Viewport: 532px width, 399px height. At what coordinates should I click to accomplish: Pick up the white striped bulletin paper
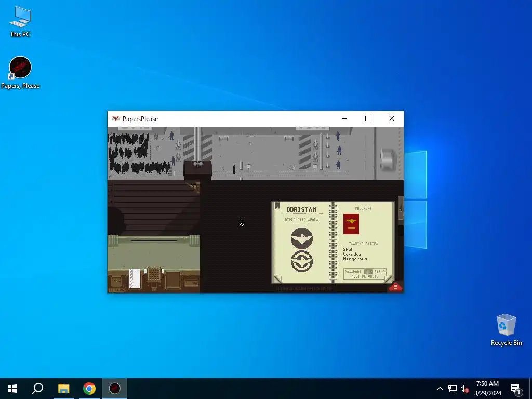click(135, 278)
